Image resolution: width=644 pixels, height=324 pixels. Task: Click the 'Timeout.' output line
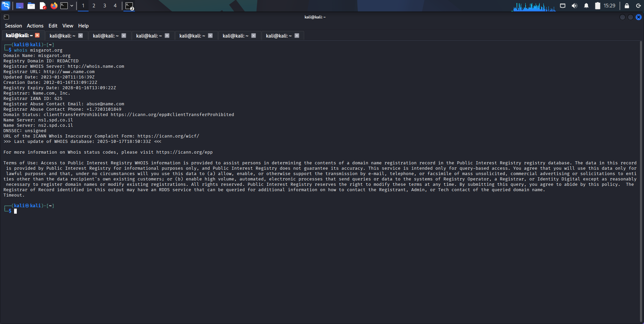(x=14, y=195)
